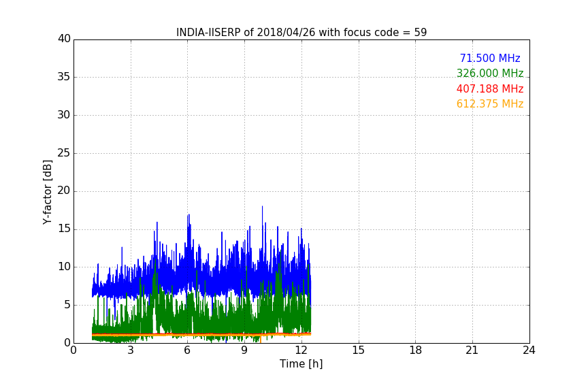Click the y-axis tick value 30
Image resolution: width=588 pixels, height=392 pixels.
pos(64,115)
